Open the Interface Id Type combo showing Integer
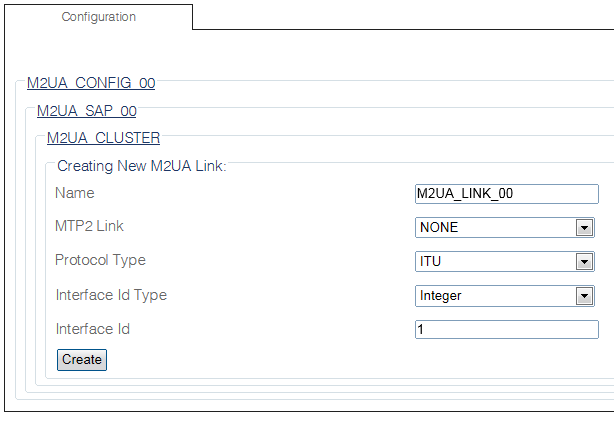This screenshot has width=614, height=422. (505, 296)
